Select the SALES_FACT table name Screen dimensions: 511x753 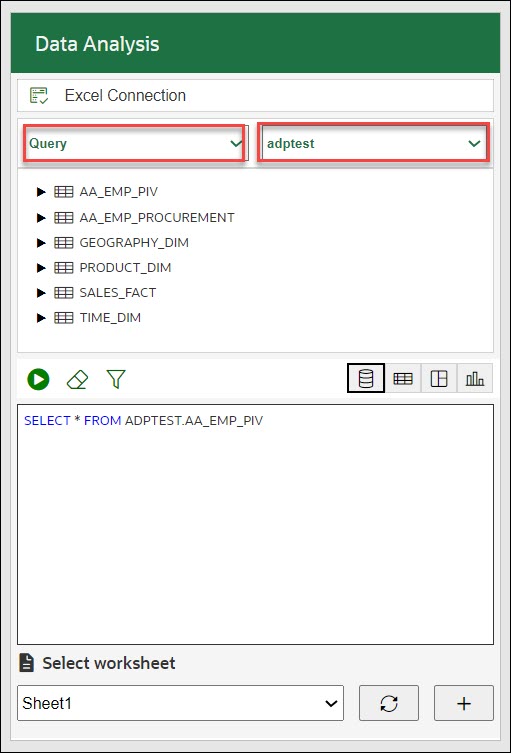click(x=118, y=292)
